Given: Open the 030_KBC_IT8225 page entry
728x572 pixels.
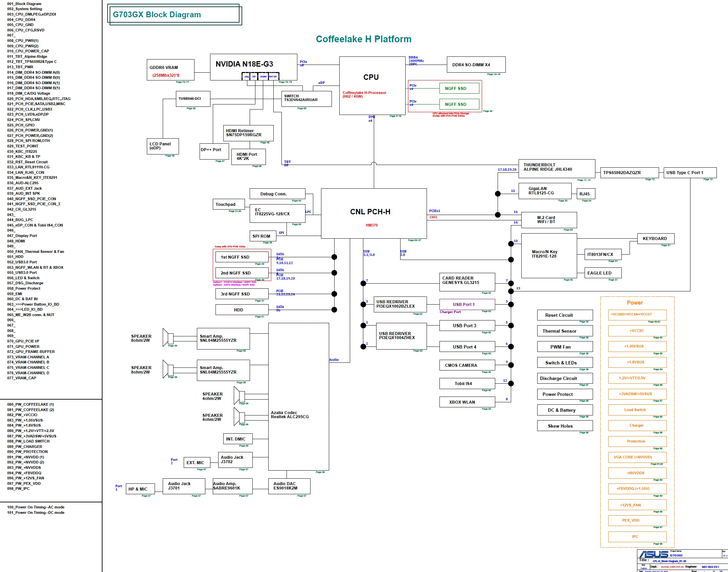Looking at the screenshot, I should (x=22, y=151).
